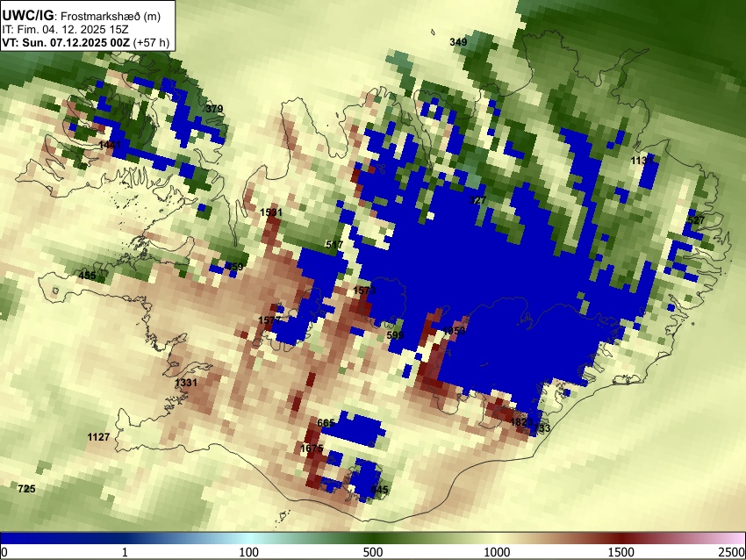Image resolution: width=746 pixels, height=560 pixels.
Task: Click the 500 tick on the color scale
Action: (372, 552)
